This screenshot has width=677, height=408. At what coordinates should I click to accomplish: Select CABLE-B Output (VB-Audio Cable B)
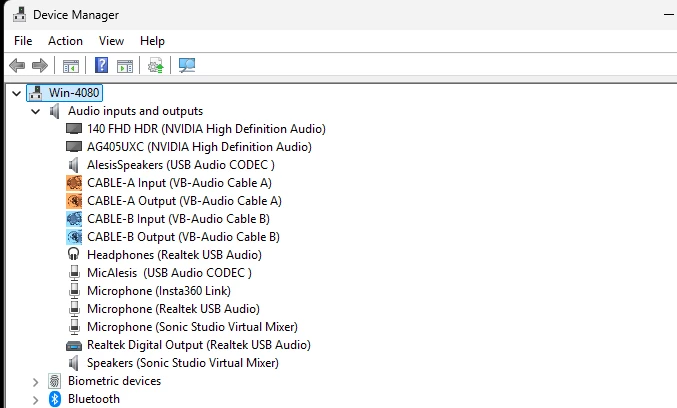coord(183,237)
